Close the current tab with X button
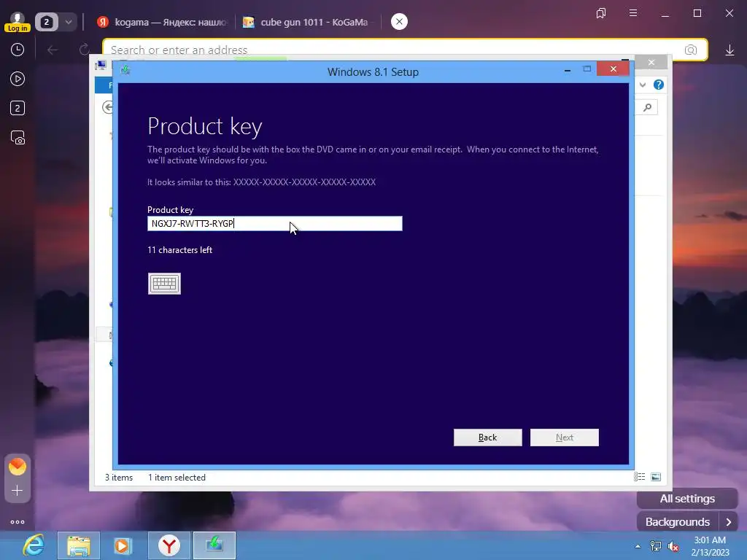747x560 pixels. click(399, 21)
